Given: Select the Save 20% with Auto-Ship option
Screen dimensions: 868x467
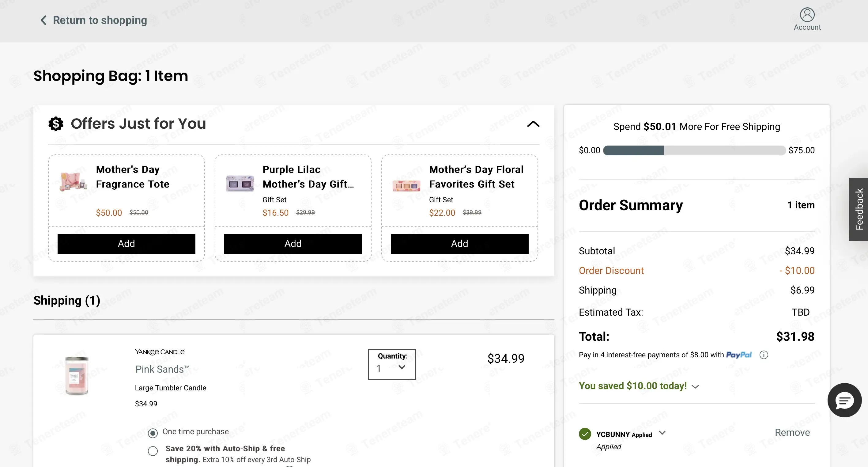Looking at the screenshot, I should (x=153, y=451).
